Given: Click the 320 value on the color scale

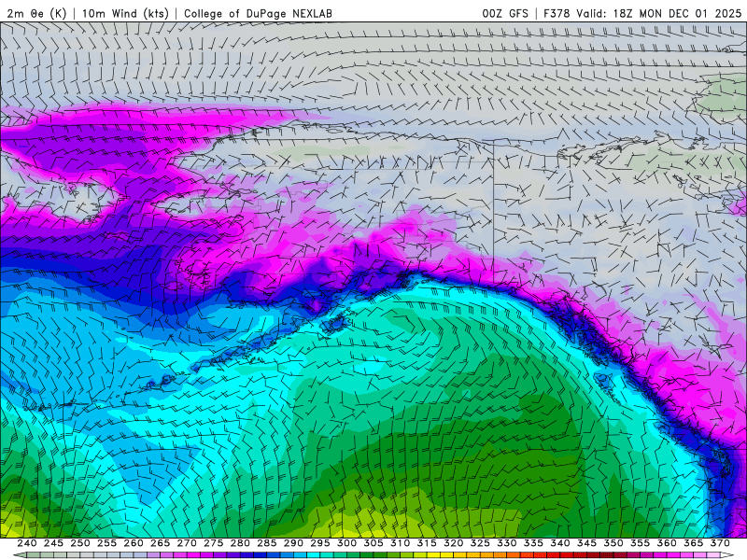Looking at the screenshot, I should [454, 543].
